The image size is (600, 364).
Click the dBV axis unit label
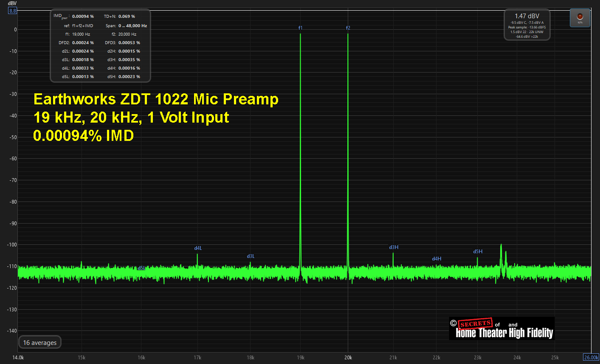click(12, 3)
